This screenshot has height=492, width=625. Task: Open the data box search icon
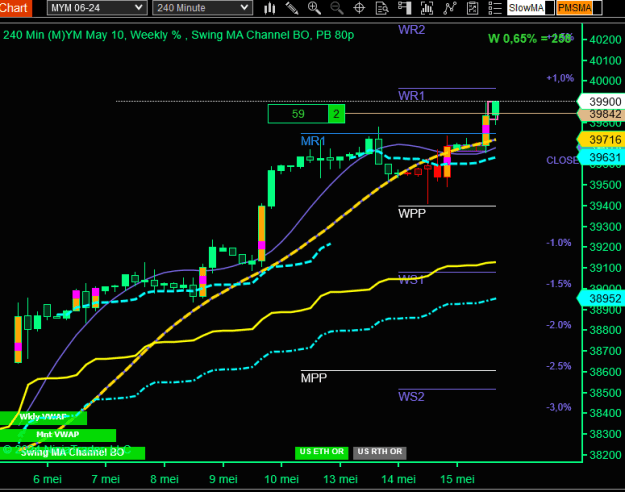382,8
